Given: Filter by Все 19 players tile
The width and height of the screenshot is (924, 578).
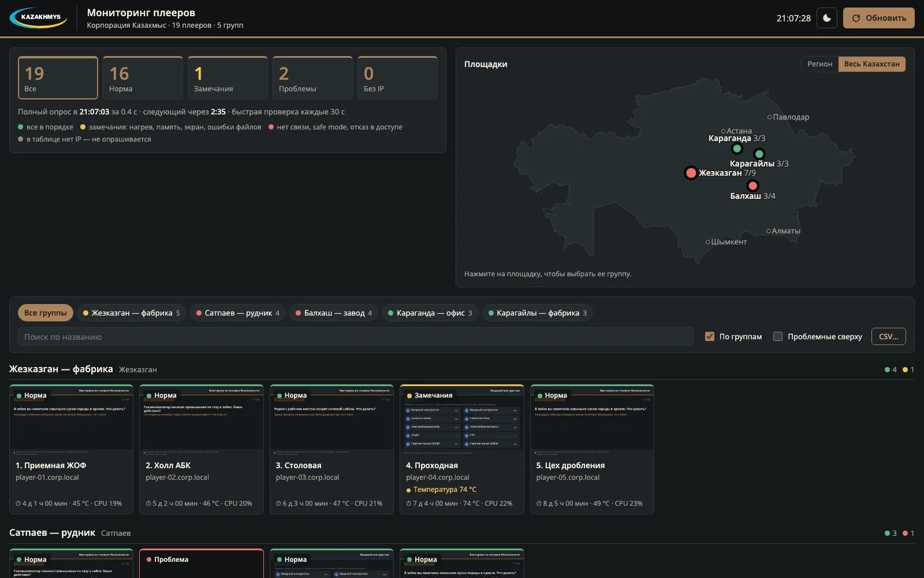Looking at the screenshot, I should click(58, 78).
